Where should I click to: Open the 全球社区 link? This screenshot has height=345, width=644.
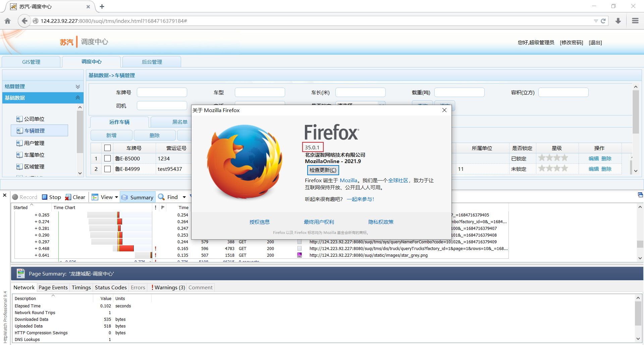[398, 180]
